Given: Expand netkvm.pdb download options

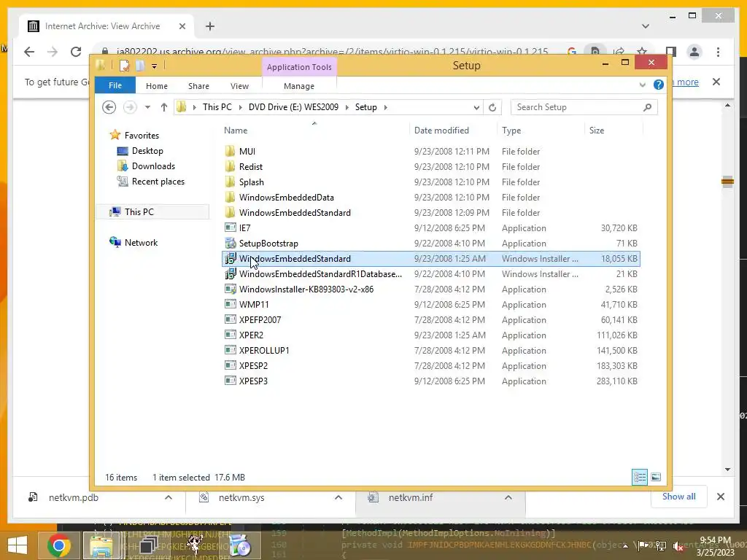Looking at the screenshot, I should pos(169,497).
